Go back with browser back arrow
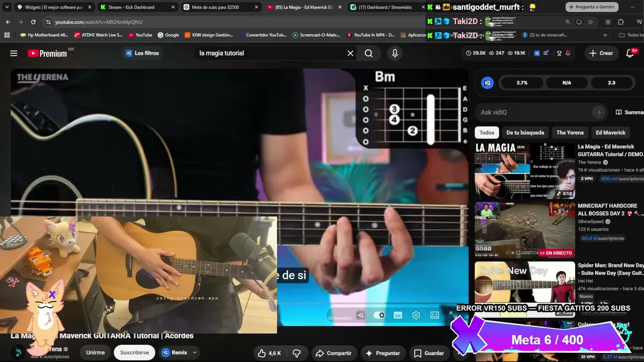Image resolution: width=644 pixels, height=362 pixels. click(8, 22)
